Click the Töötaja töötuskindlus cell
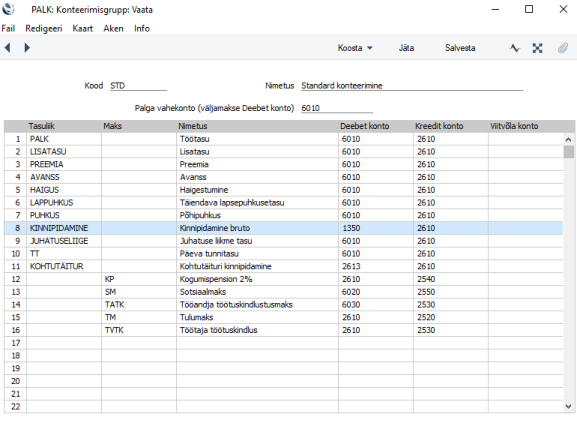 258,330
